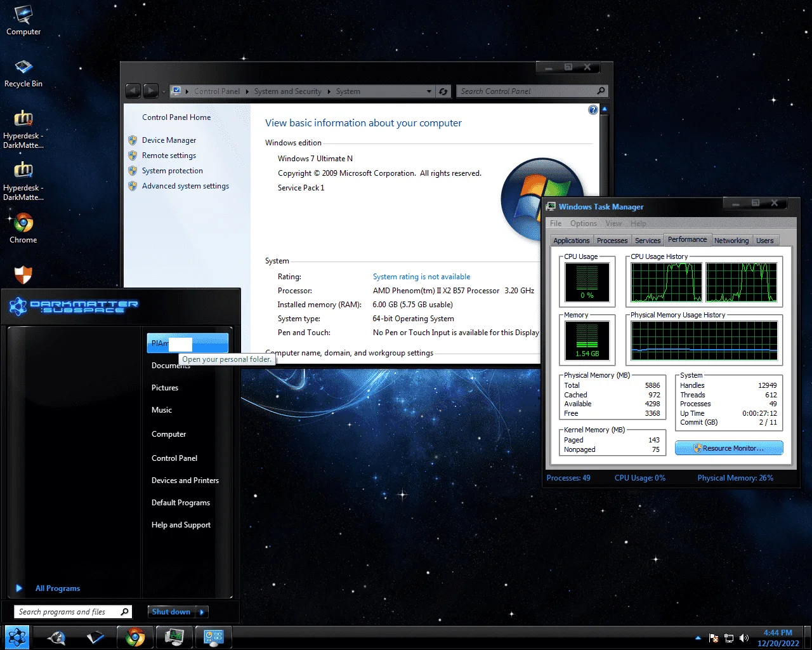
Task: Open Task Manager View menu
Action: click(613, 223)
